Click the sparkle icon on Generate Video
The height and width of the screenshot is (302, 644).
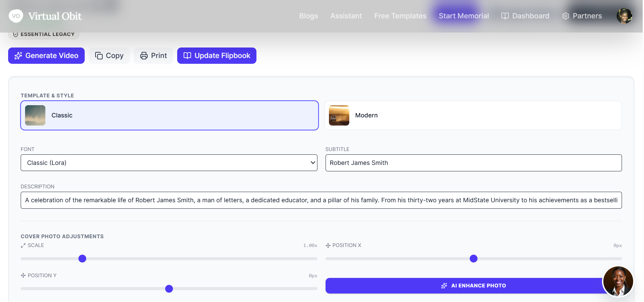[x=18, y=56]
